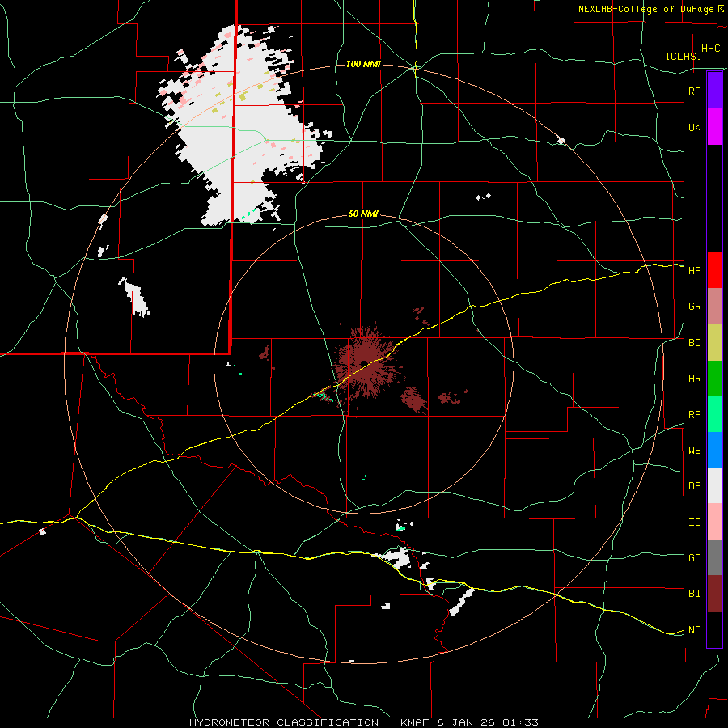Screen dimensions: 728x728
Task: Click the ND legend label
Action: 695,630
